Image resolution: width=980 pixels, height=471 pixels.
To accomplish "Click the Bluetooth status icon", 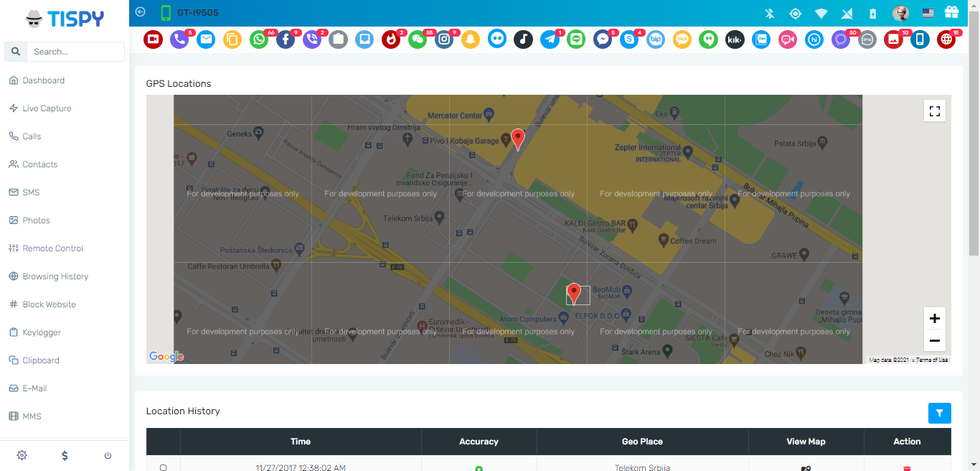I will pos(769,13).
